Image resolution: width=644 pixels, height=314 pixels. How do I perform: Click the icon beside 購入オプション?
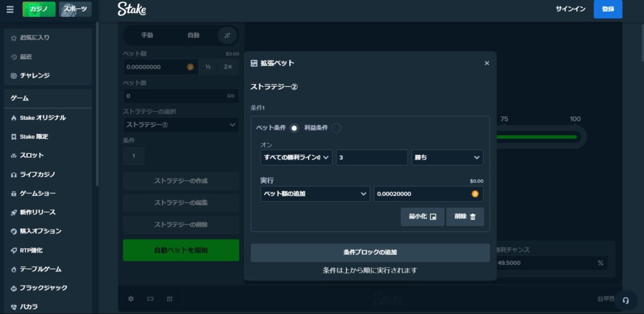pyautogui.click(x=14, y=231)
